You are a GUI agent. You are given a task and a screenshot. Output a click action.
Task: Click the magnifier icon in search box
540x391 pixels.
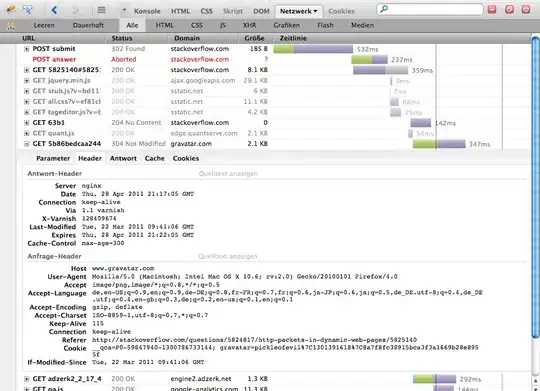click(384, 9)
